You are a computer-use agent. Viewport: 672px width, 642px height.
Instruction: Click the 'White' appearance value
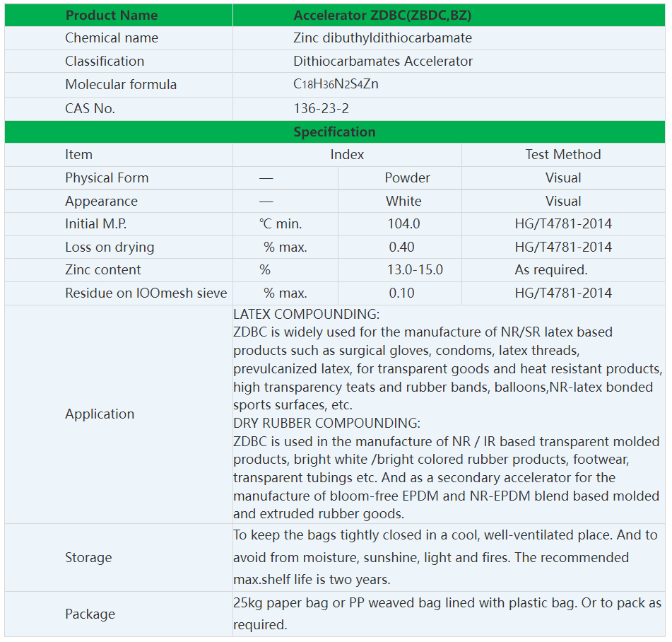pyautogui.click(x=403, y=202)
